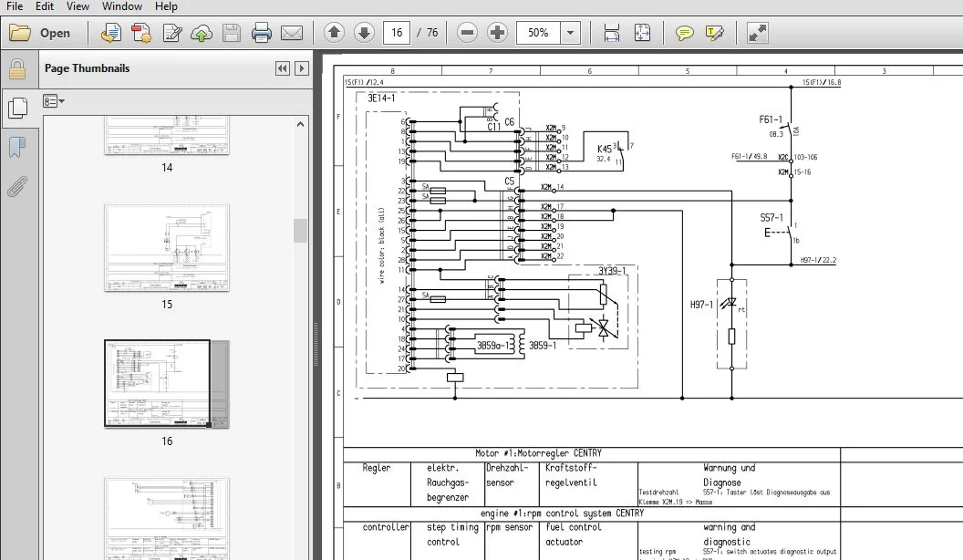963x560 pixels.
Task: Click the thumbnail panel scrollbar handle
Action: pyautogui.click(x=300, y=231)
